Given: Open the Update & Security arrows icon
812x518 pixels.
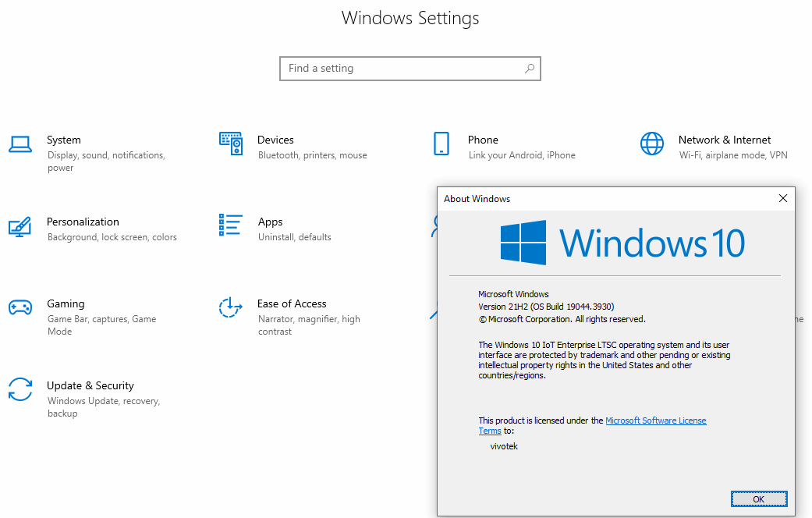Looking at the screenshot, I should [x=20, y=389].
